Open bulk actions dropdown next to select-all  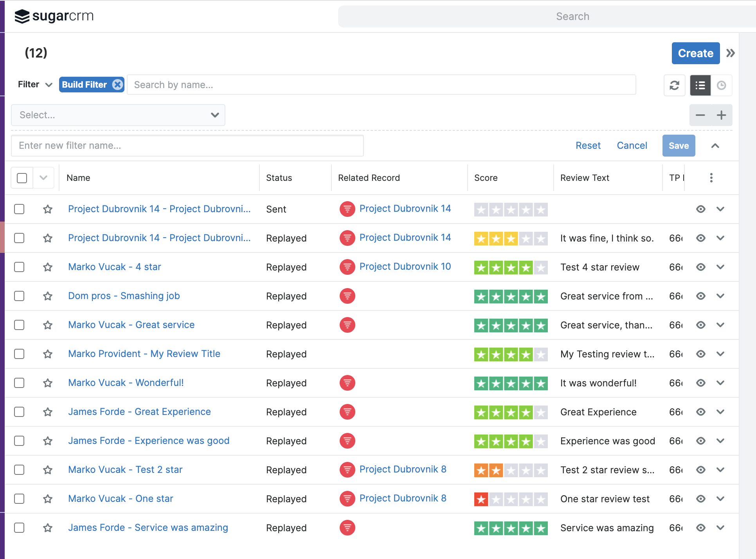tap(43, 178)
